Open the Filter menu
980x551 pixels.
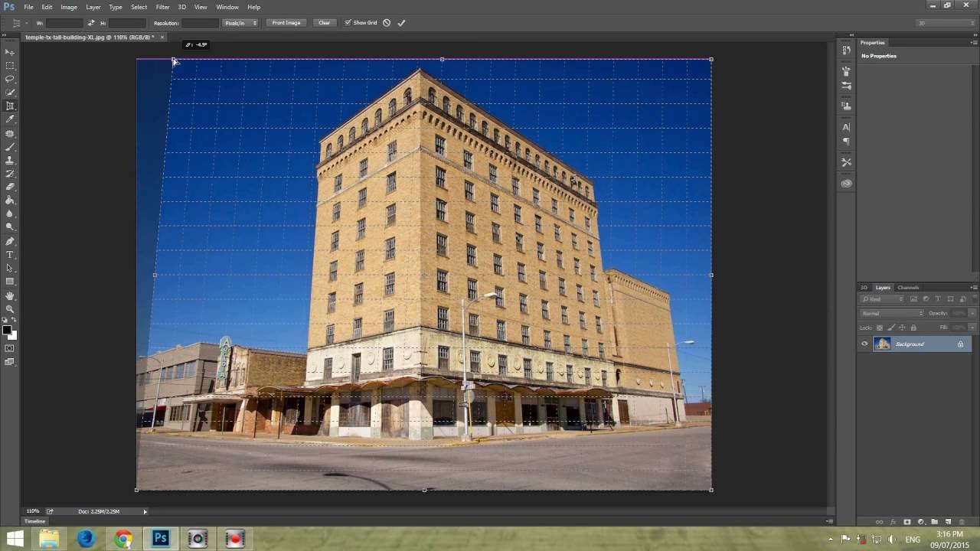(x=162, y=7)
